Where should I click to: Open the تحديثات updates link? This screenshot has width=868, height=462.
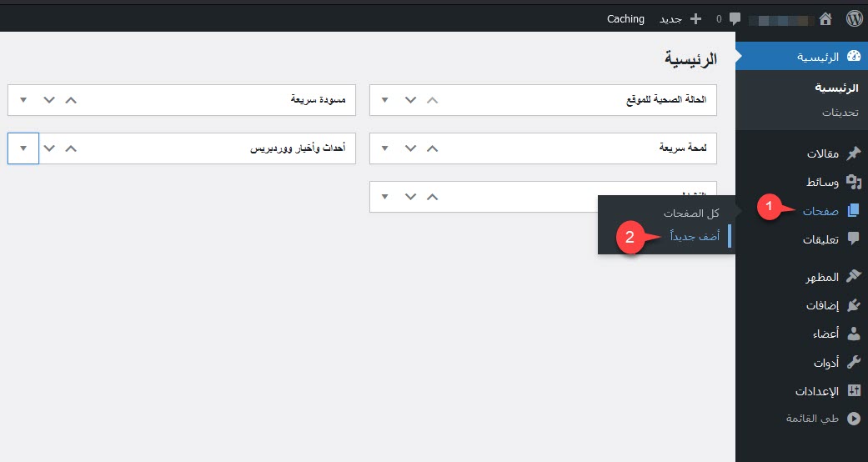(837, 112)
